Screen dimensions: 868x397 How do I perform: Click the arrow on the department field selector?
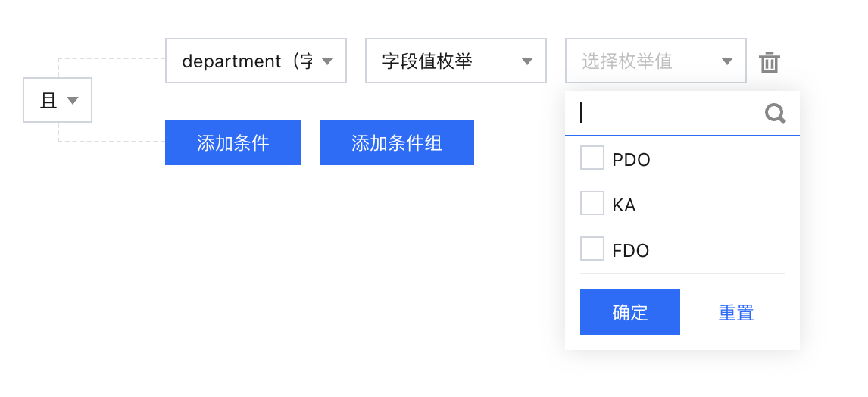327,61
